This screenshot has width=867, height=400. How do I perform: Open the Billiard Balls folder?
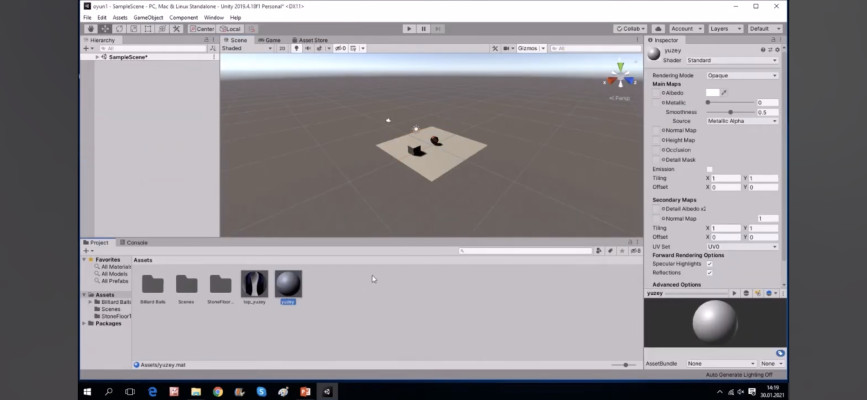tap(153, 284)
